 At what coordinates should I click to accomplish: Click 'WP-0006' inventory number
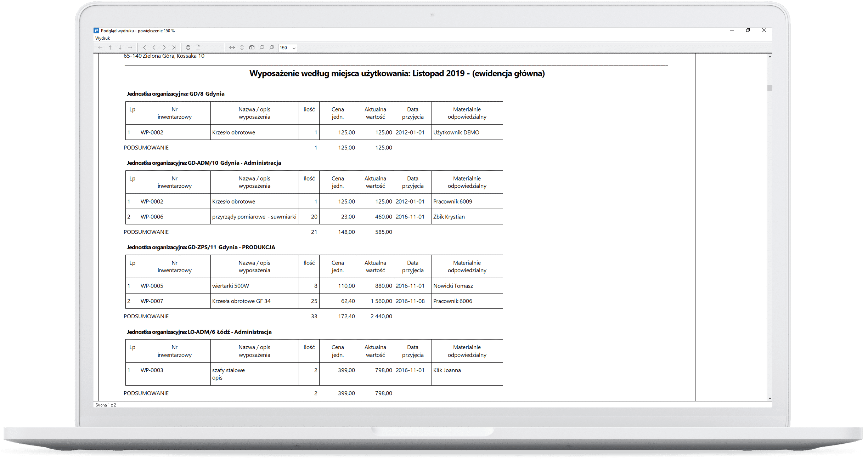(x=152, y=217)
